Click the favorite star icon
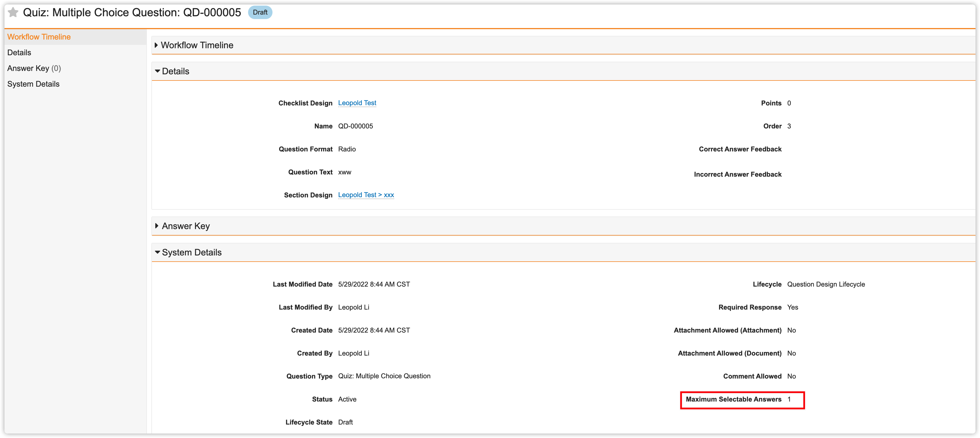This screenshot has width=980, height=438. (13, 13)
